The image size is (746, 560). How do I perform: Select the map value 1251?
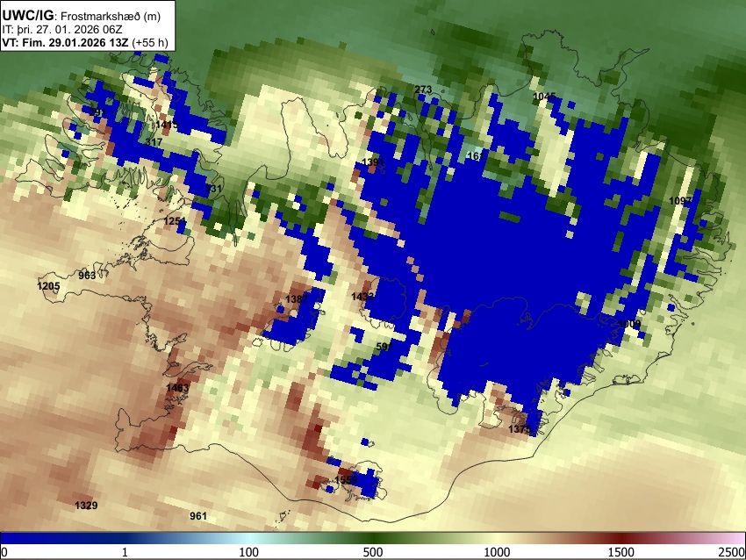pos(175,221)
